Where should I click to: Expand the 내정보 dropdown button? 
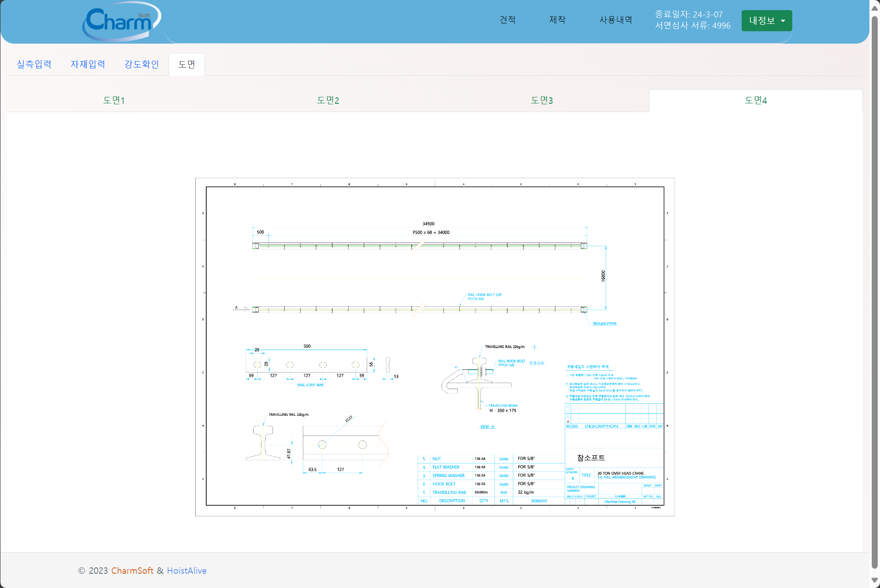pyautogui.click(x=766, y=21)
